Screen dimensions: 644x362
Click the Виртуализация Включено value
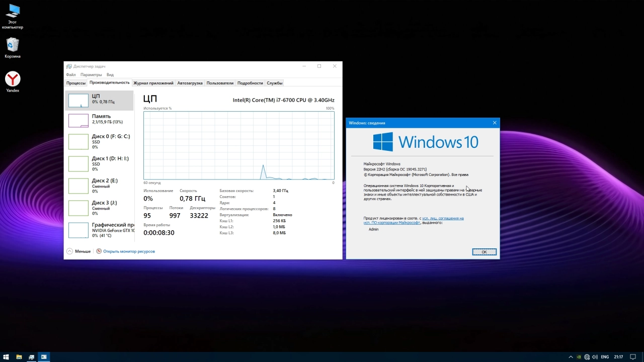pyautogui.click(x=282, y=215)
